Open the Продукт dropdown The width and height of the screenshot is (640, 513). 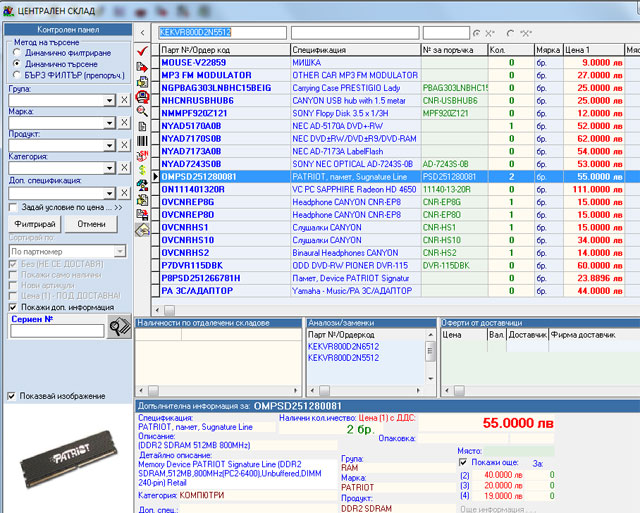point(109,145)
